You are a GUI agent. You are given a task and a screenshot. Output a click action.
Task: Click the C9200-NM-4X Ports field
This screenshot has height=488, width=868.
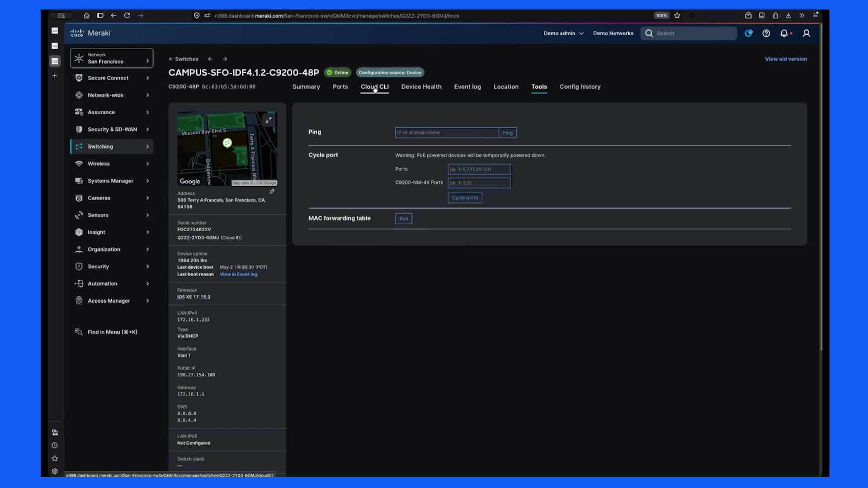click(x=479, y=183)
